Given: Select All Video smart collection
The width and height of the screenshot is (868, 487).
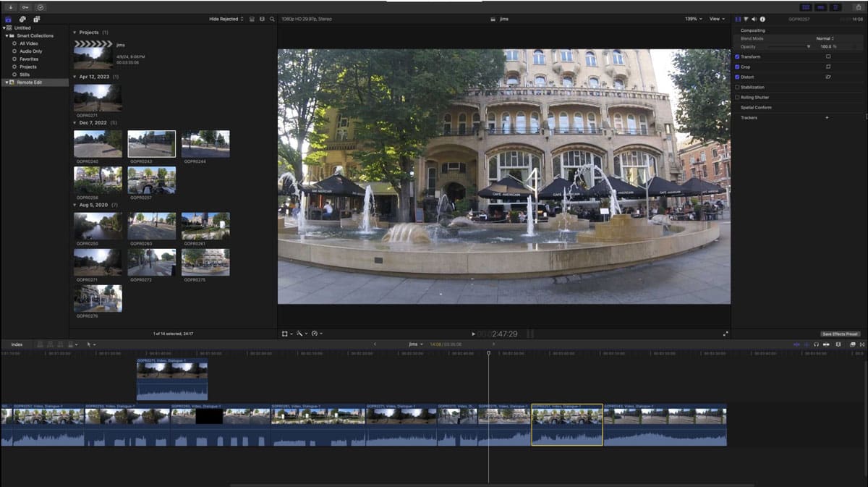Looking at the screenshot, I should tap(28, 43).
